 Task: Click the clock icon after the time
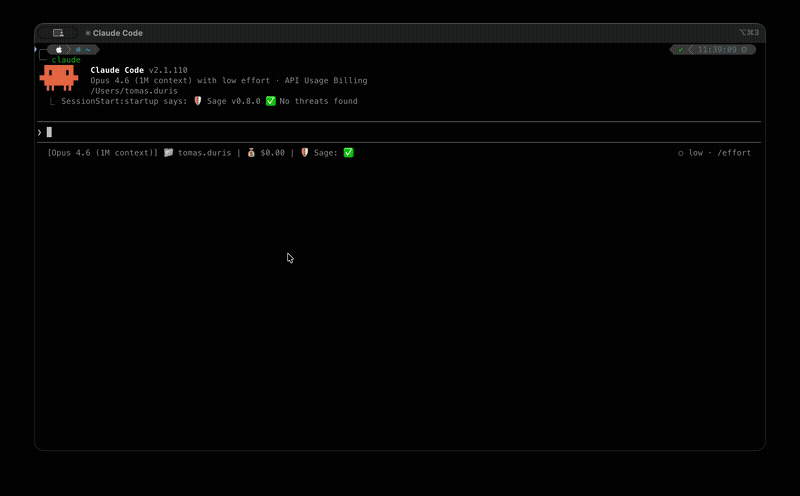click(x=744, y=49)
